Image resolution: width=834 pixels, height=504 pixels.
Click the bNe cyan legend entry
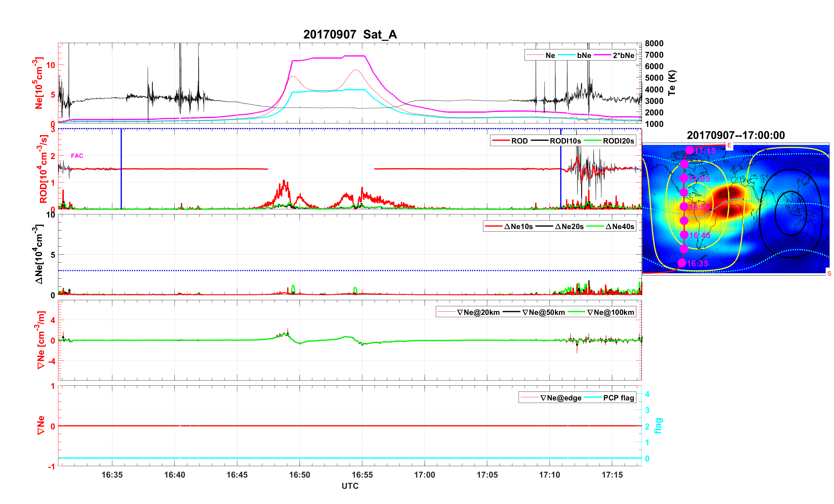[584, 55]
